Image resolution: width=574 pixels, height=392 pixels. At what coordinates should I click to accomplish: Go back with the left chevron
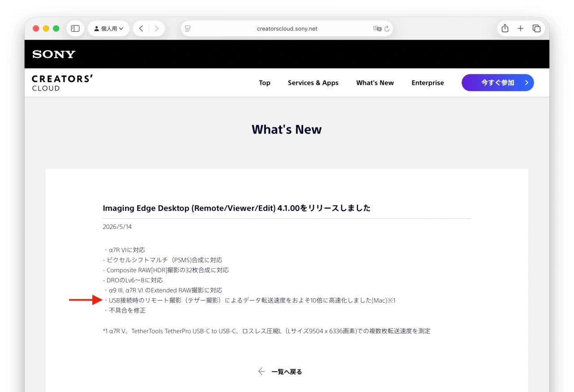click(x=141, y=29)
